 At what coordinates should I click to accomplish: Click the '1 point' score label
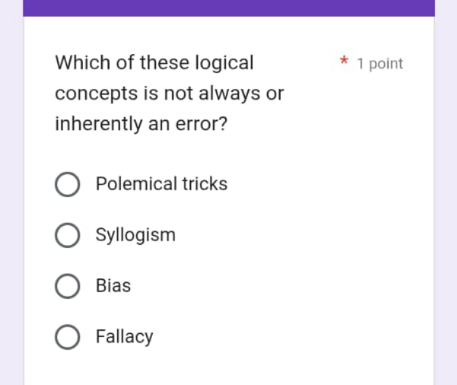tap(380, 64)
